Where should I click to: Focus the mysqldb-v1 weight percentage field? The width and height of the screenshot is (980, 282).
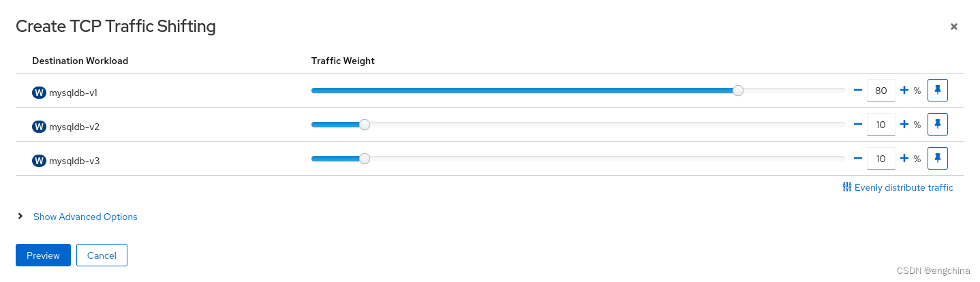(881, 90)
